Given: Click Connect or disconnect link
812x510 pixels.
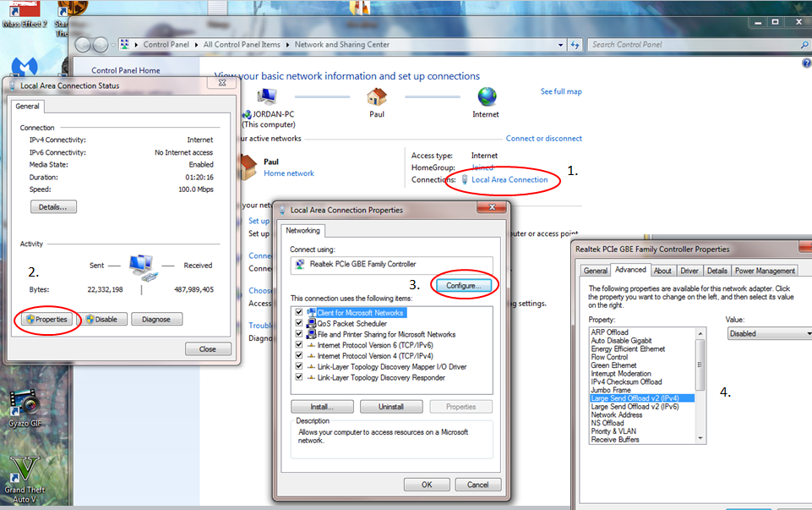Looking at the screenshot, I should (544, 139).
